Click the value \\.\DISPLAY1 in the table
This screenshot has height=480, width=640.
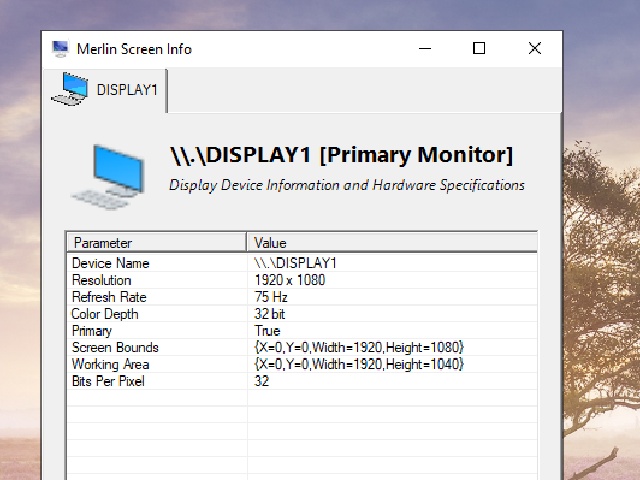tap(295, 263)
